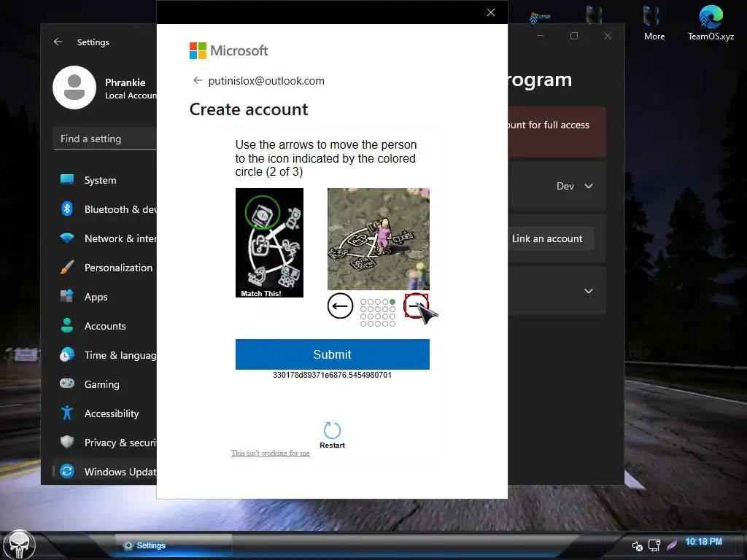This screenshot has width=747, height=560.
Task: Click the blue Submit button
Action: pyautogui.click(x=332, y=354)
